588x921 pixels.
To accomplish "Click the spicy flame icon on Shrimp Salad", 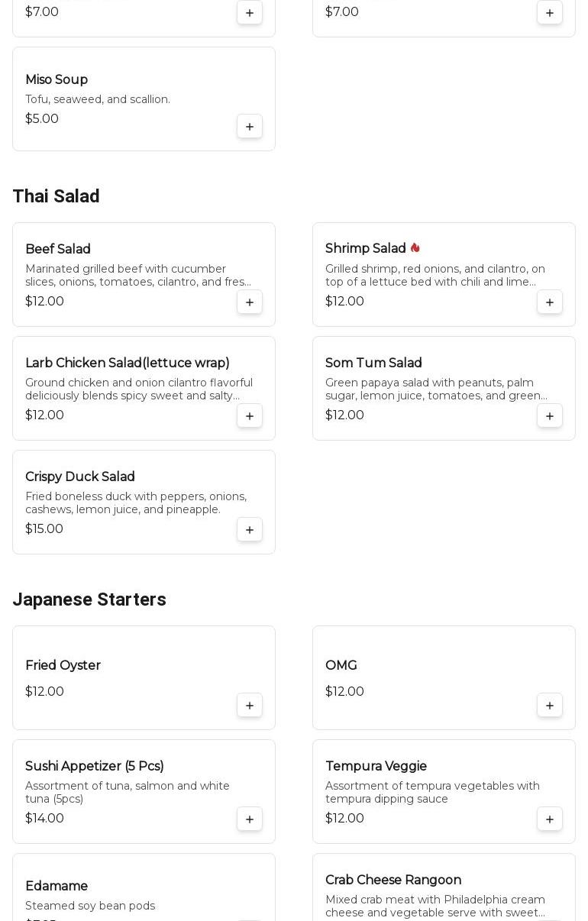I will click(x=415, y=248).
